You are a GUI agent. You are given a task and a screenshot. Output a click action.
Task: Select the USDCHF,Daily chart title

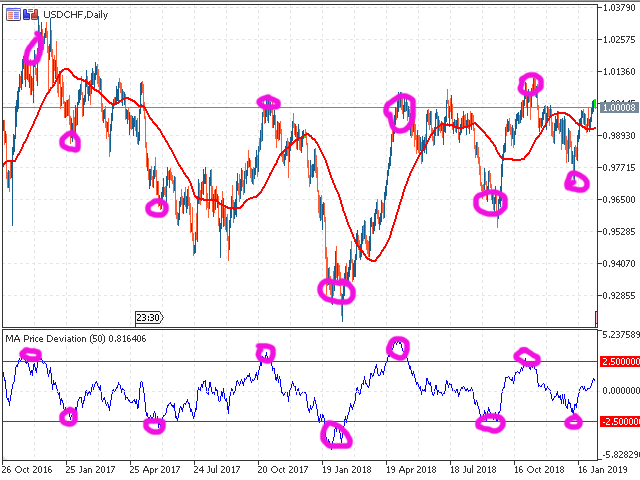(76, 15)
